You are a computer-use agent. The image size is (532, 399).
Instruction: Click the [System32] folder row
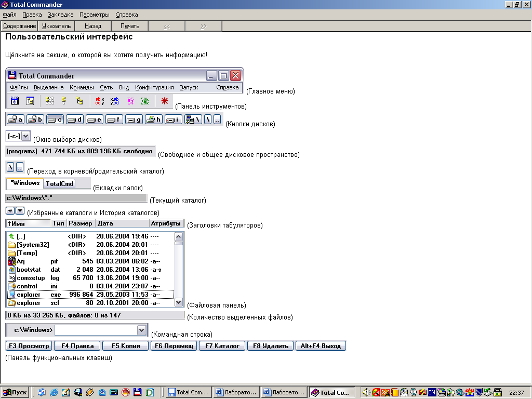[x=90, y=245]
